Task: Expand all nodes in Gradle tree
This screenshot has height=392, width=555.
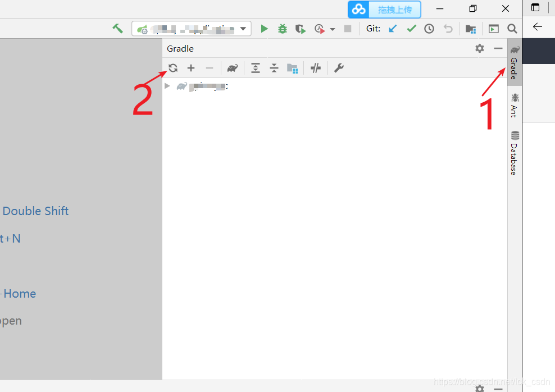Action: [x=255, y=68]
